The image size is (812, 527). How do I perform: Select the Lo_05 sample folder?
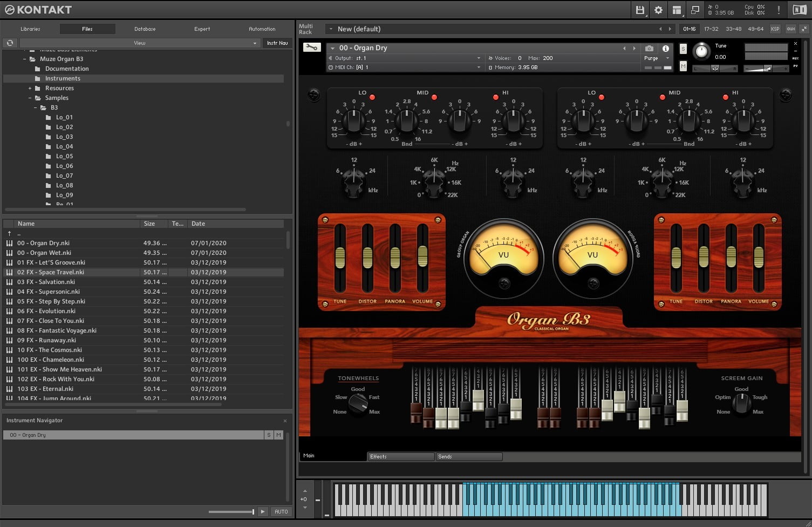pyautogui.click(x=64, y=156)
